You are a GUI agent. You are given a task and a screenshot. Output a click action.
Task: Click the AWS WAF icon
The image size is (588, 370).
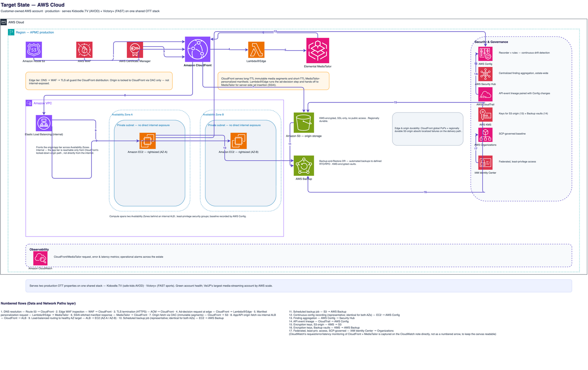(x=84, y=50)
